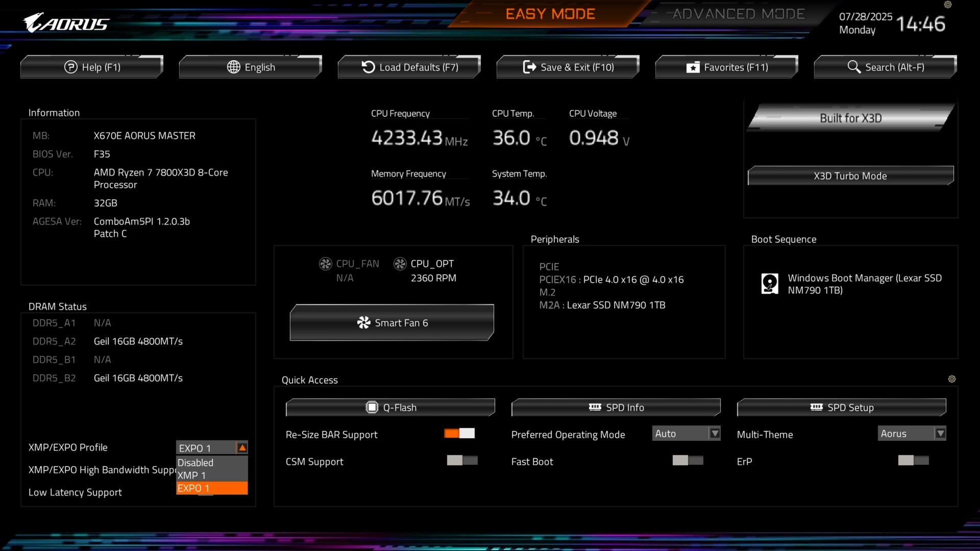Open SPD Setup button
Screen dimensions: 980x551
click(842, 407)
